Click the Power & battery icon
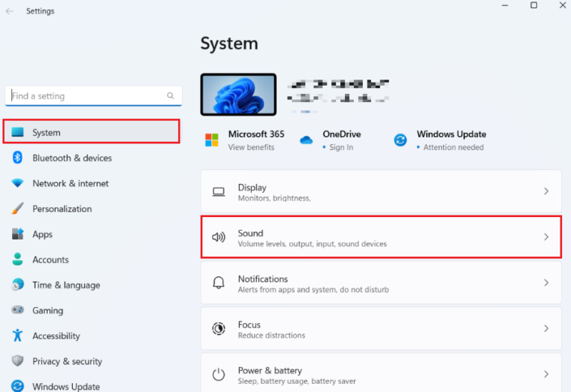 click(x=219, y=375)
